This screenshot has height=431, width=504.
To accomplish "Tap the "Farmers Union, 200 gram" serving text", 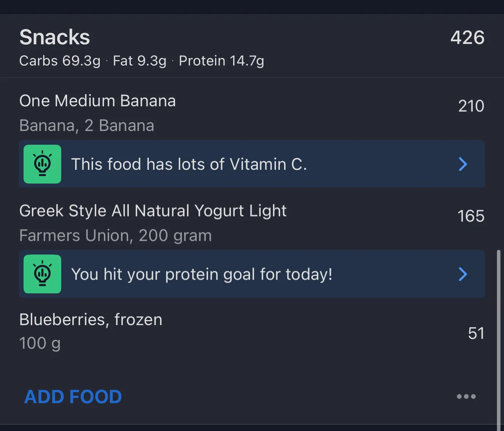I will pyautogui.click(x=115, y=236).
